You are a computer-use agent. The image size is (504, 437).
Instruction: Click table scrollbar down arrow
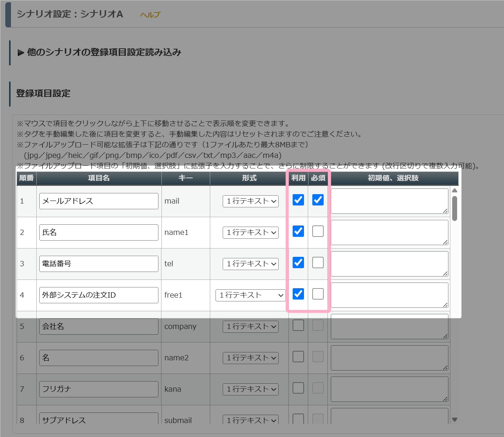click(x=454, y=420)
